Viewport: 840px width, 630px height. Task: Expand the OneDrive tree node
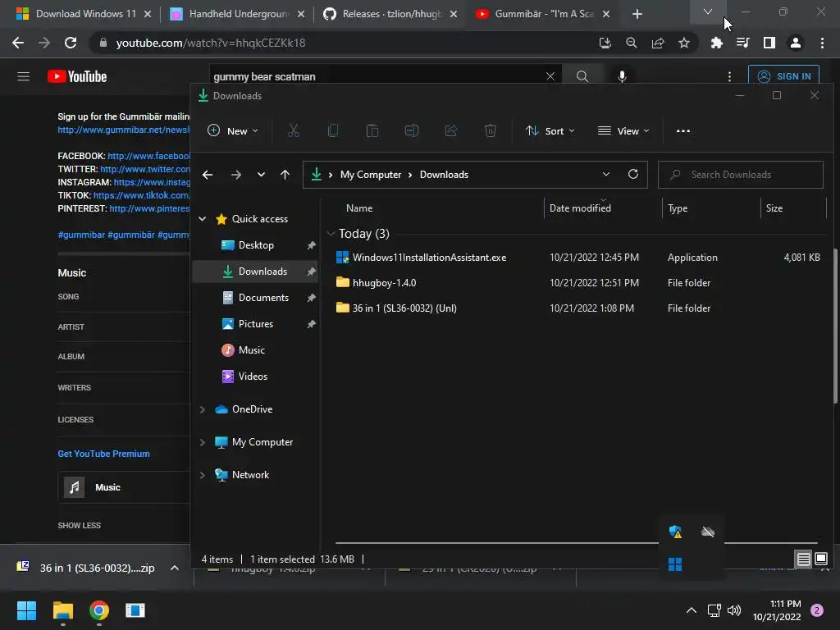[203, 409]
